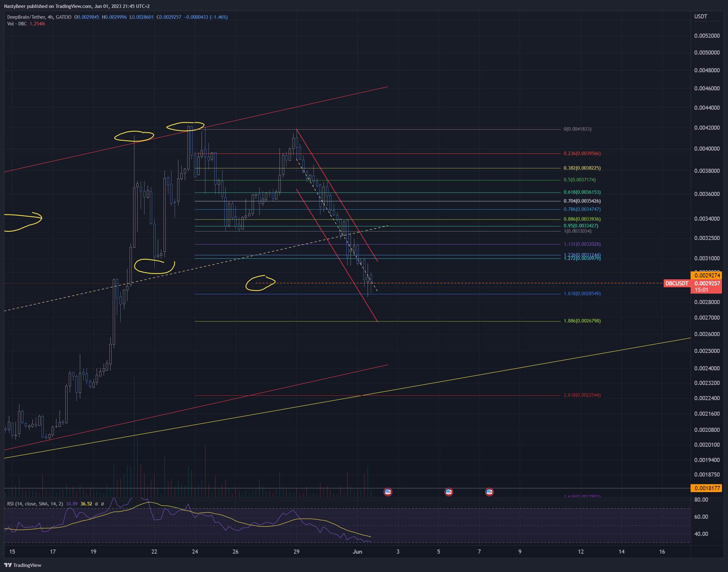Click the 0.0024000 price axis label
728x572 pixels.
coord(706,368)
